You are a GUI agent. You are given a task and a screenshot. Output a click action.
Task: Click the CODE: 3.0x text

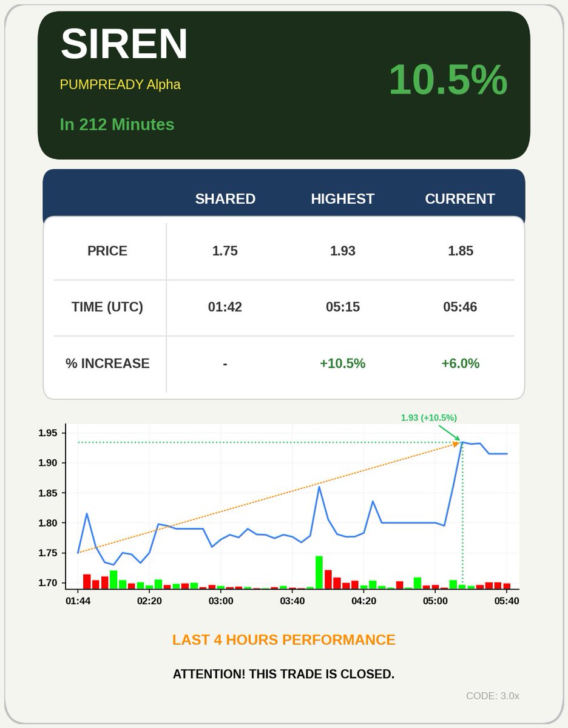click(x=493, y=696)
